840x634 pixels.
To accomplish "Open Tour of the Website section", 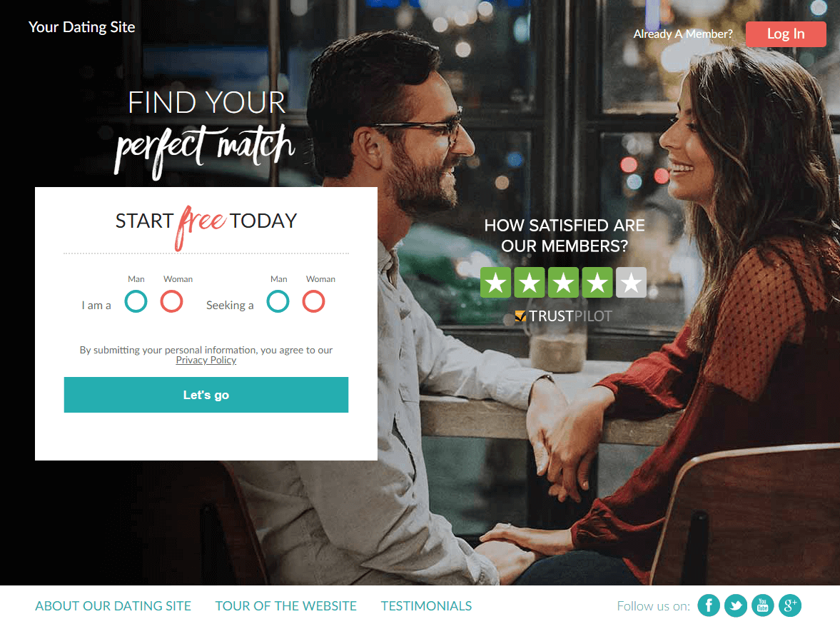I will (286, 606).
